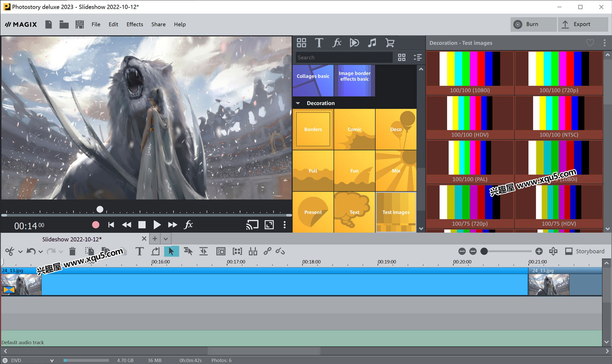Open the fx effects tab in media pool
Image resolution: width=612 pixels, height=364 pixels.
(x=337, y=43)
